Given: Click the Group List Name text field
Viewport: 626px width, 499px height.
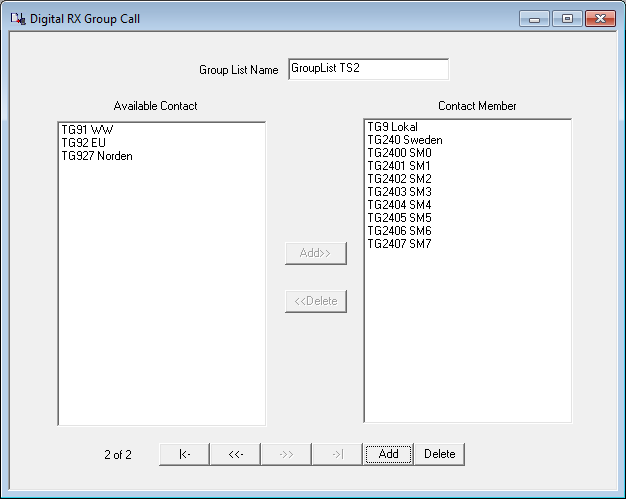Looking at the screenshot, I should pyautogui.click(x=367, y=69).
